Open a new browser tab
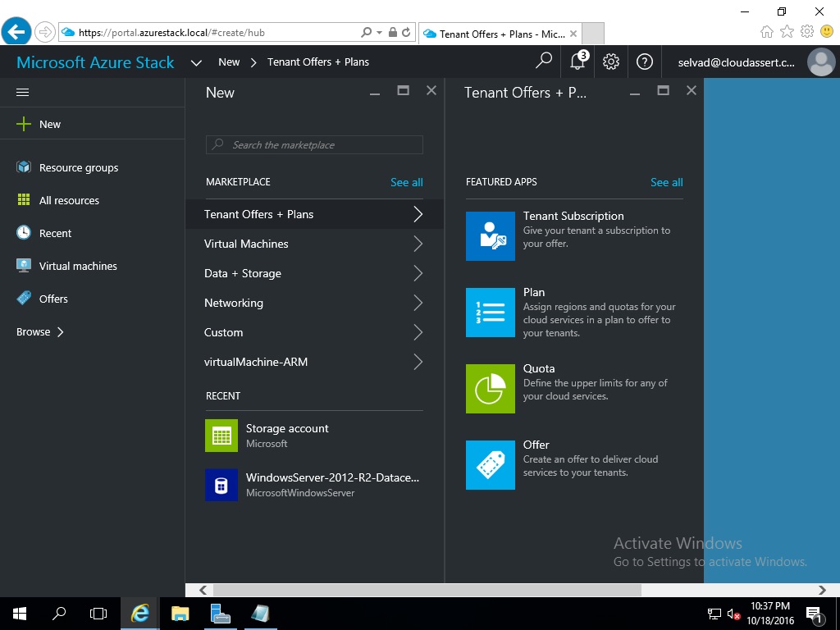 (x=593, y=33)
